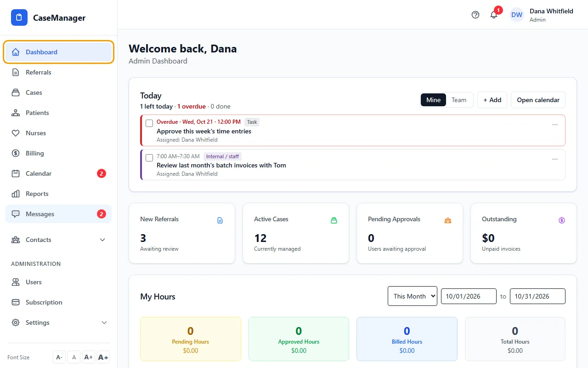This screenshot has width=588, height=368.
Task: Click the Approved Hours card
Action: pos(299,339)
